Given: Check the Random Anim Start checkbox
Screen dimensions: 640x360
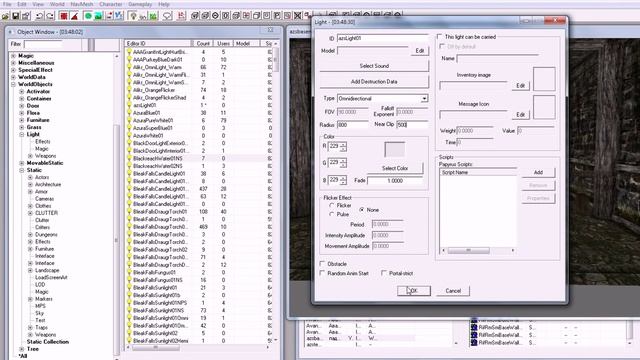Looking at the screenshot, I should click(x=322, y=273).
